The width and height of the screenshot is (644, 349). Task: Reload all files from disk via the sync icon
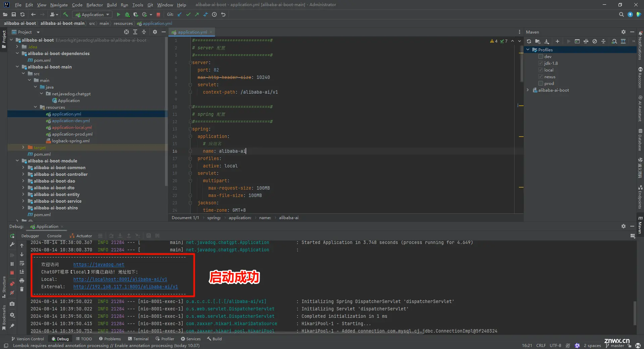coord(22,14)
